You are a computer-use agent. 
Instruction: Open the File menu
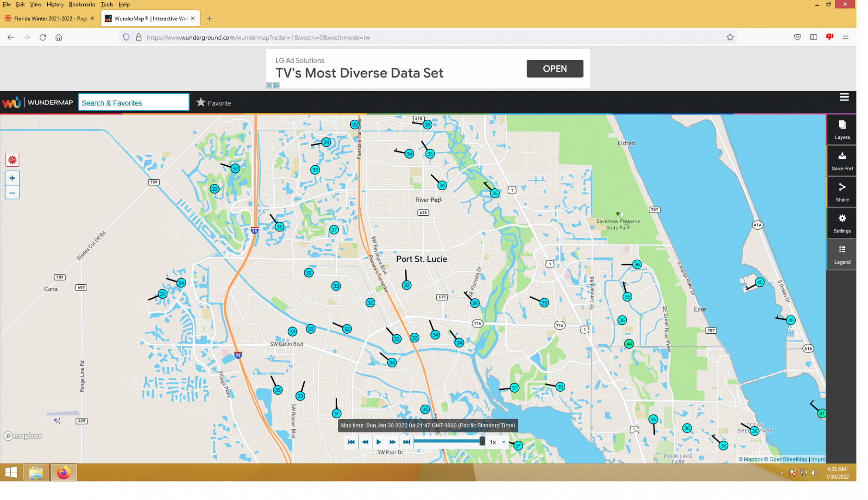(x=6, y=5)
